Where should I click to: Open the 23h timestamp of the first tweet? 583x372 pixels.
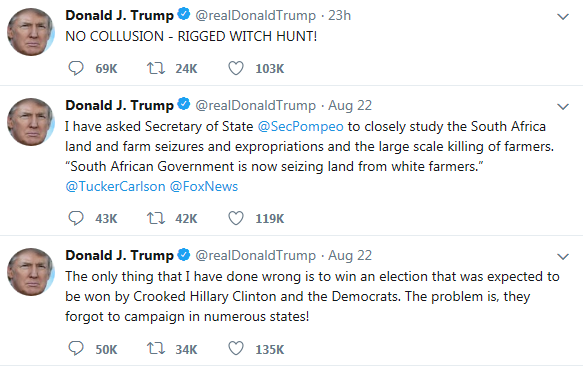pyautogui.click(x=339, y=16)
